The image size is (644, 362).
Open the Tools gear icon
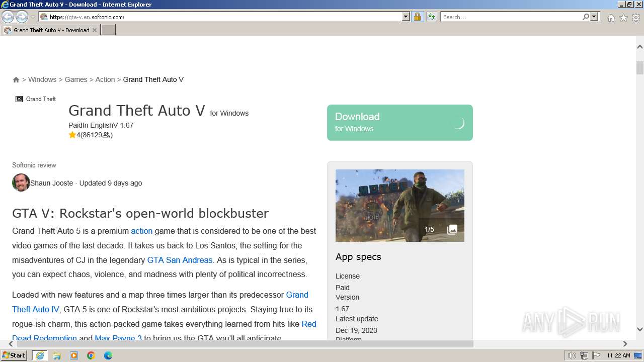click(636, 18)
